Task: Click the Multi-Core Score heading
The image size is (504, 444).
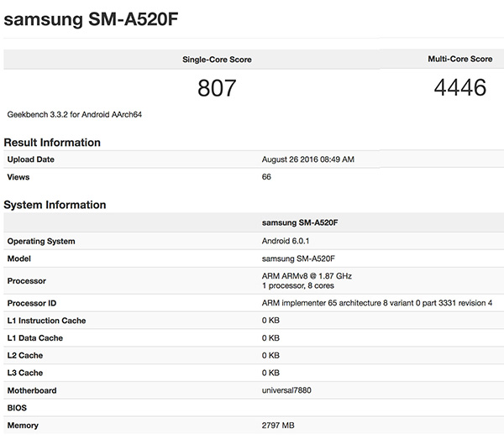Action: point(459,60)
